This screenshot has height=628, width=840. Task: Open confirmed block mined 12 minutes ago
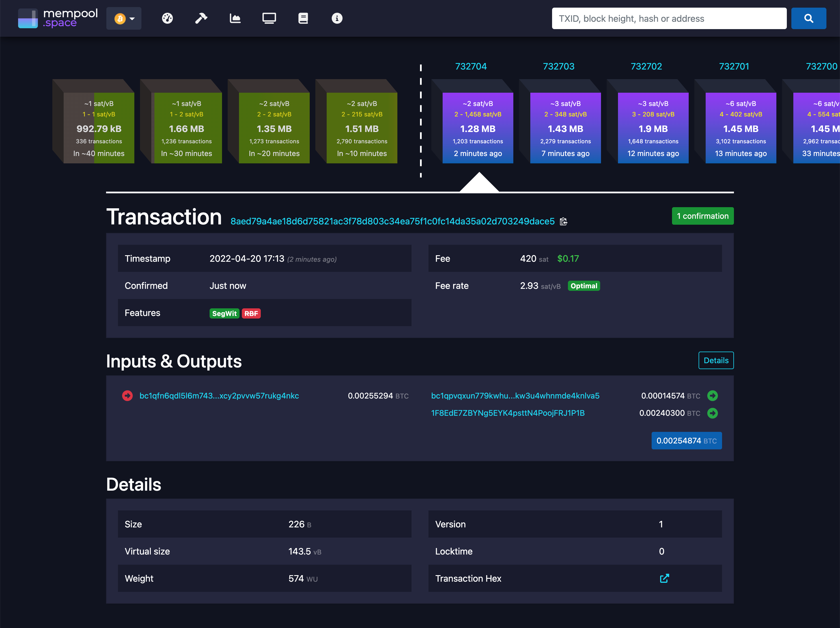[653, 128]
